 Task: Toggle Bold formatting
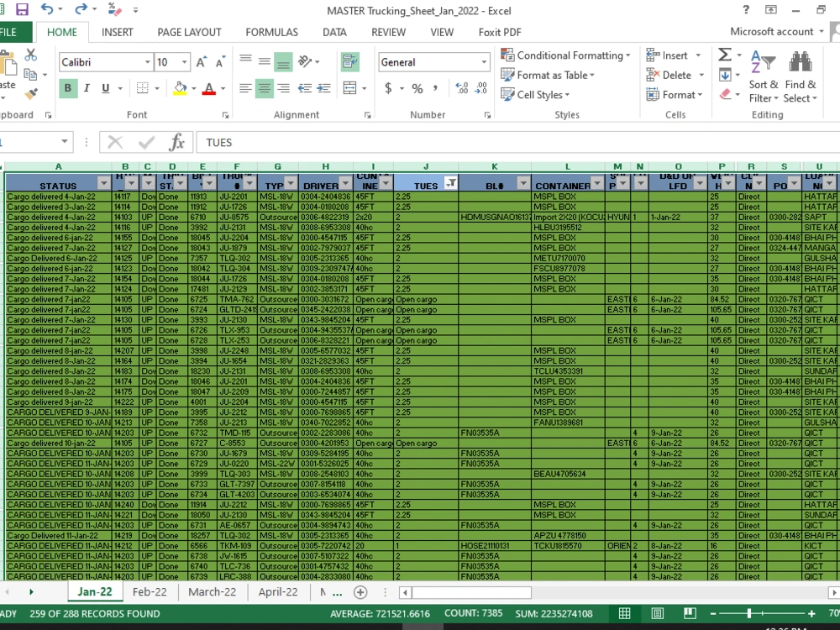click(68, 88)
